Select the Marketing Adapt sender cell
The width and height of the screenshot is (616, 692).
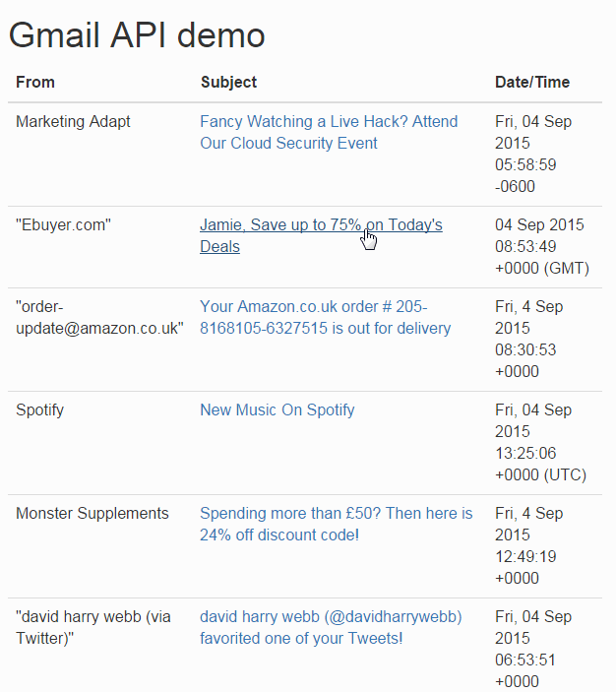coord(73,121)
